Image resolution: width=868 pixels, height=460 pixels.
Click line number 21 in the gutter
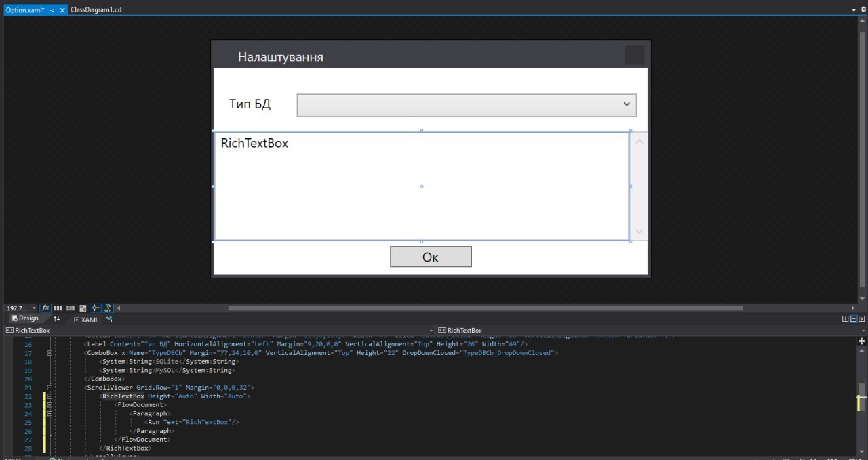click(x=28, y=388)
